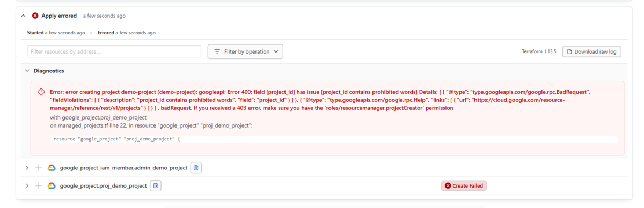The image size is (644, 208).
Task: Open docs icon for google_project.proj_demo_project
Action: click(x=156, y=185)
